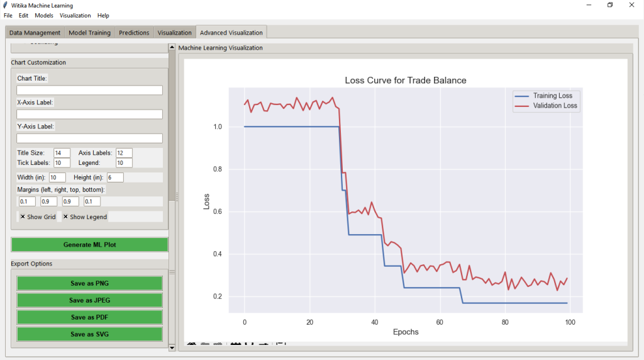Click the chart title 'Loss Curve for Trade Balance'
Viewport: 644px width, 360px height.
(406, 81)
